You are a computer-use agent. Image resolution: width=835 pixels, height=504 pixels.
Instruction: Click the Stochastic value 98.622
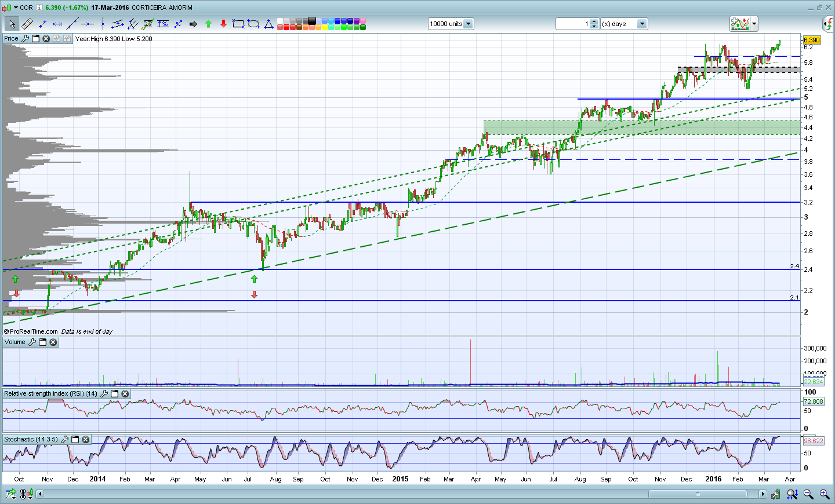coord(813,441)
